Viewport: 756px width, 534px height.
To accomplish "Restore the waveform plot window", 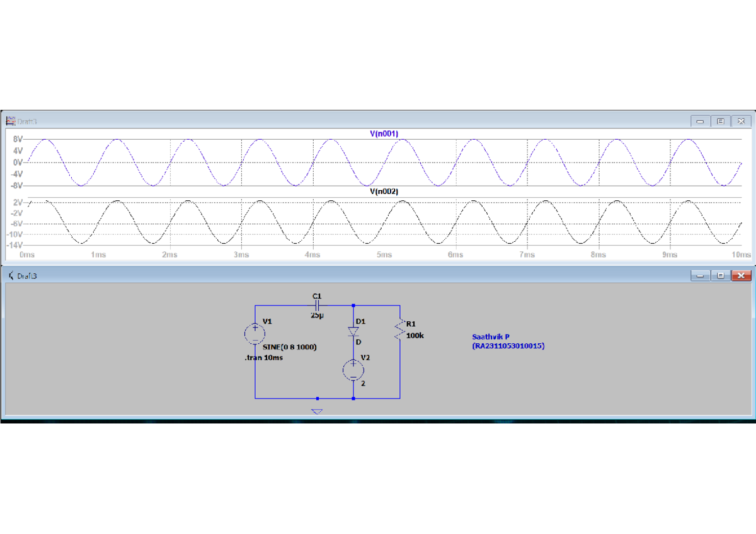I will (x=719, y=121).
